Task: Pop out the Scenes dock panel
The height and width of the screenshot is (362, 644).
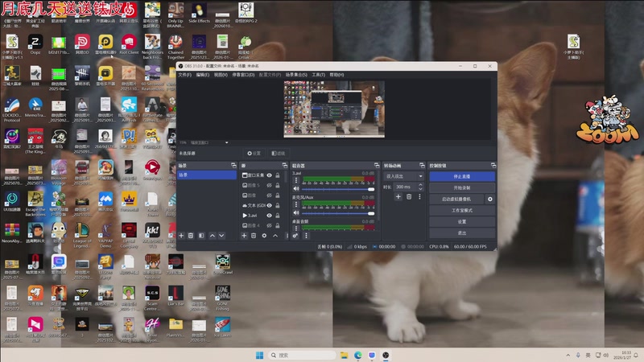Action: [233, 166]
